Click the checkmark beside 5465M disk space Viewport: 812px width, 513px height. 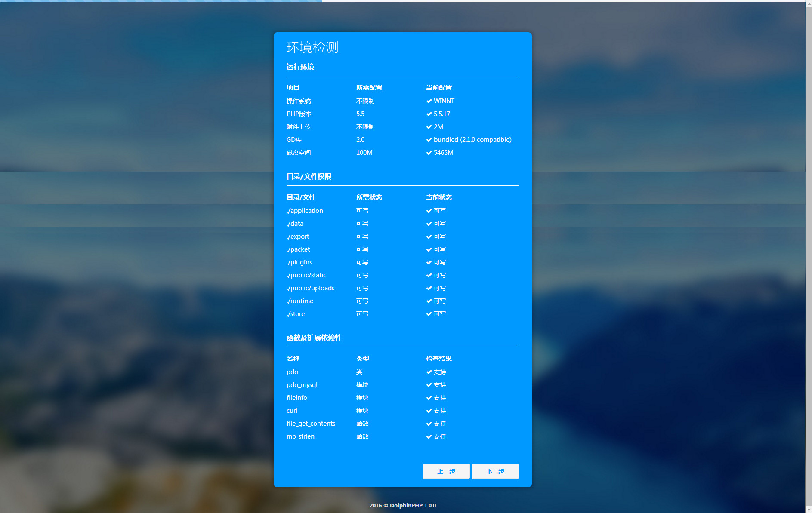[429, 153]
